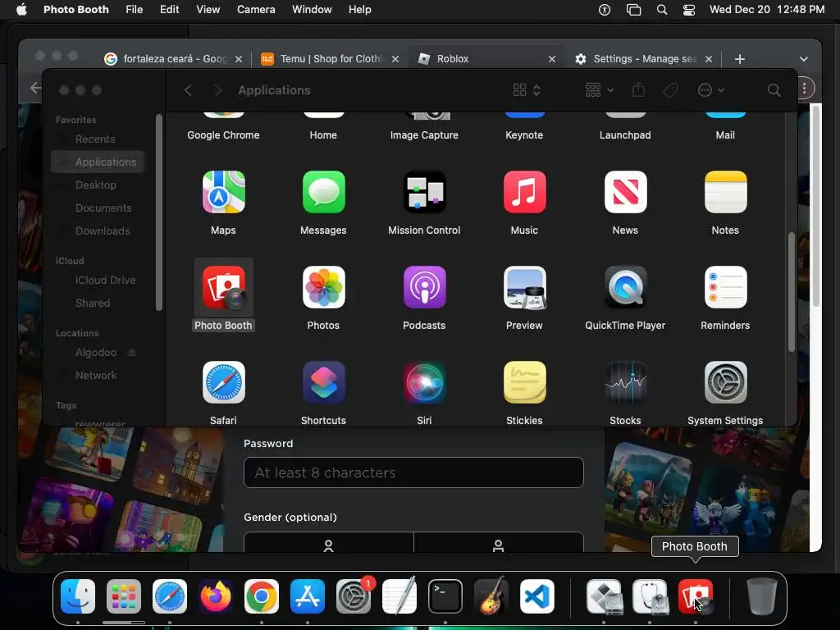Click the Finder Share toolbar icon
Screen dimensions: 840x630
(x=638, y=89)
